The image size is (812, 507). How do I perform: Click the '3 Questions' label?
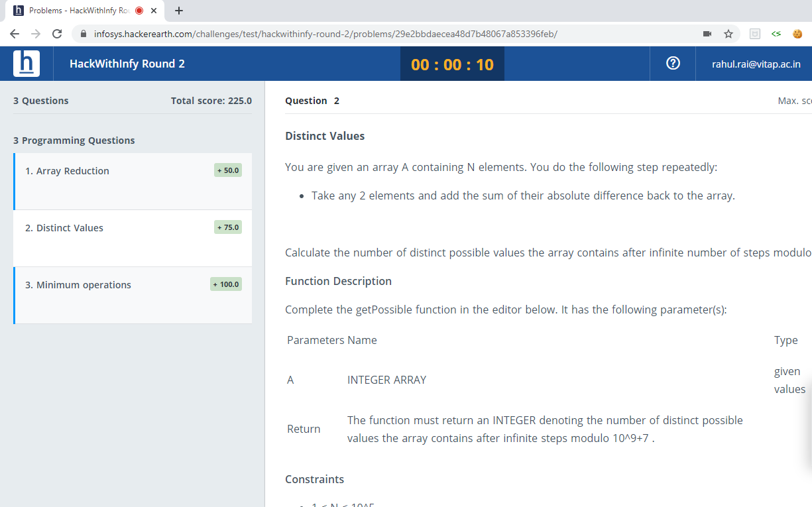coord(41,101)
